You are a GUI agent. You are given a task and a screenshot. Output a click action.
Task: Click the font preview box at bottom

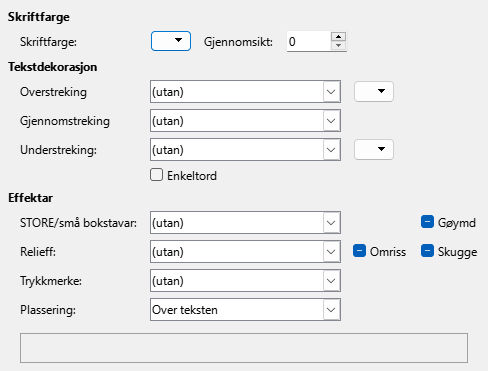(244, 348)
